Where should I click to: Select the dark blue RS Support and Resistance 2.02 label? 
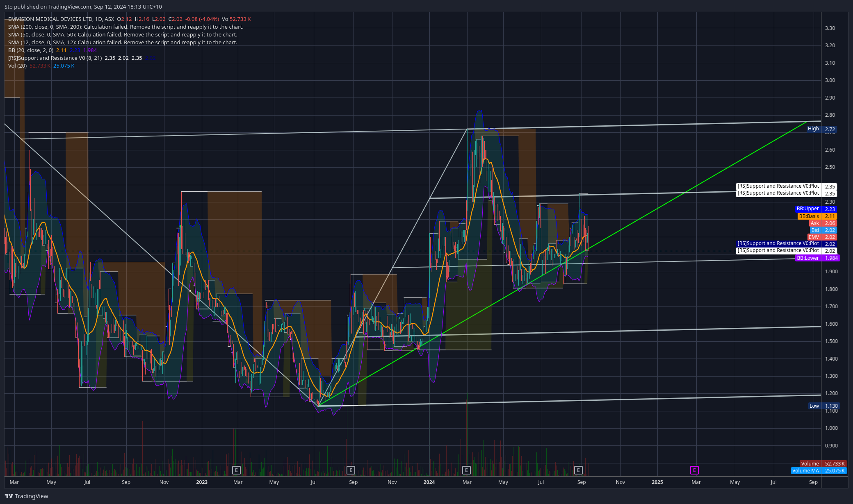pyautogui.click(x=787, y=244)
